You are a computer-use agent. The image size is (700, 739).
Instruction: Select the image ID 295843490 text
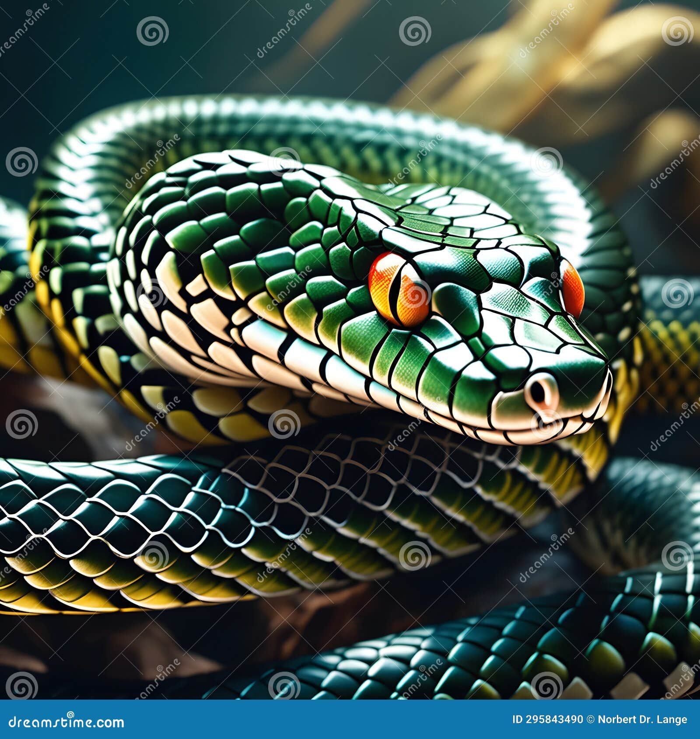click(547, 718)
